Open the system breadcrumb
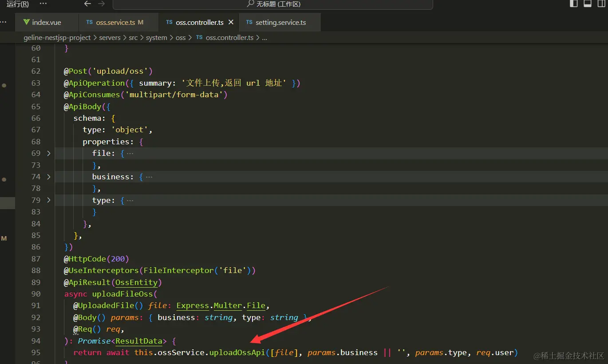Image resolution: width=608 pixels, height=364 pixels. 157,38
